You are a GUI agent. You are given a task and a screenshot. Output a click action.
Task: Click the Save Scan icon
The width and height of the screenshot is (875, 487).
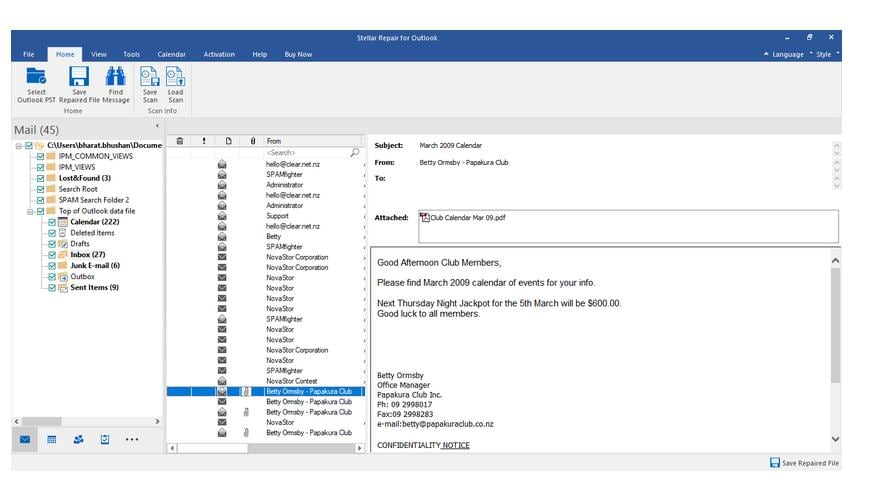[x=150, y=76]
